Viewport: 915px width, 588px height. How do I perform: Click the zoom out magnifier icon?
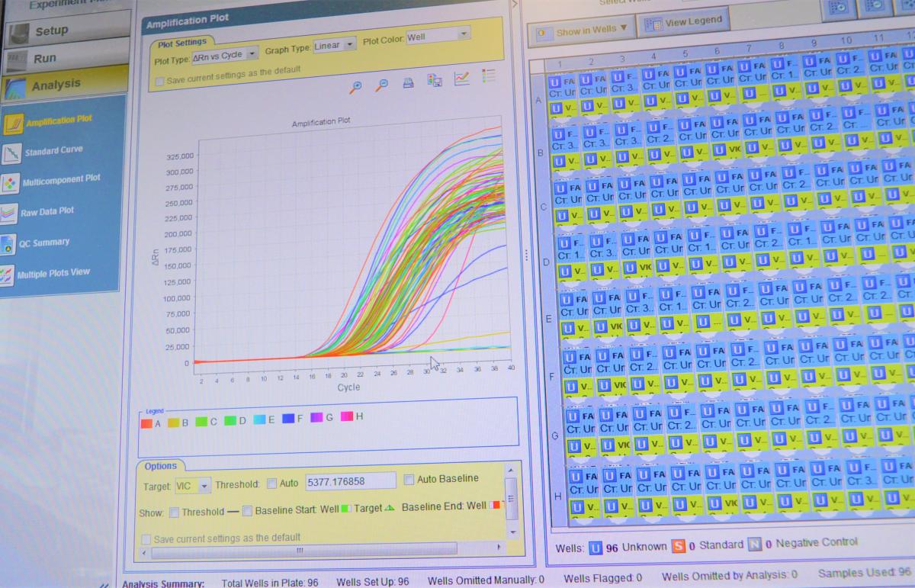click(382, 85)
